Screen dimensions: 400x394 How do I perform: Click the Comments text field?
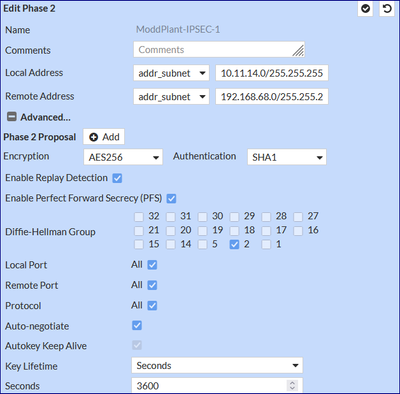pos(219,50)
